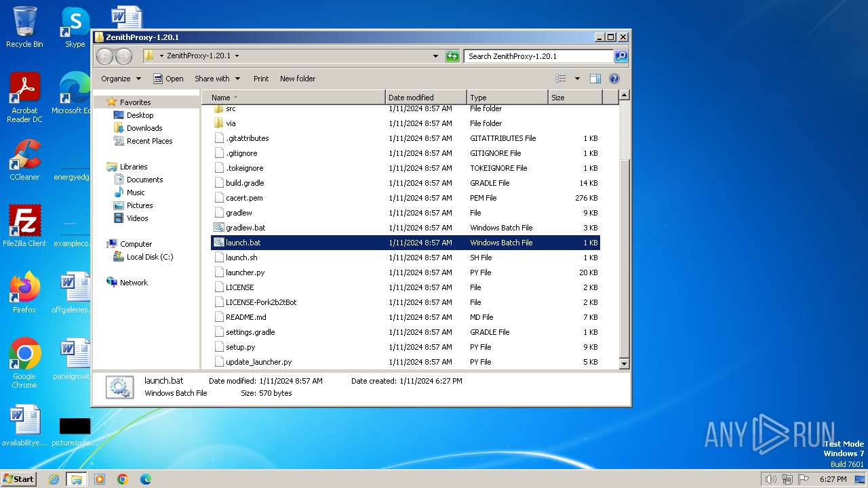
Task: Expand the address bar history dropdown
Action: click(x=435, y=56)
